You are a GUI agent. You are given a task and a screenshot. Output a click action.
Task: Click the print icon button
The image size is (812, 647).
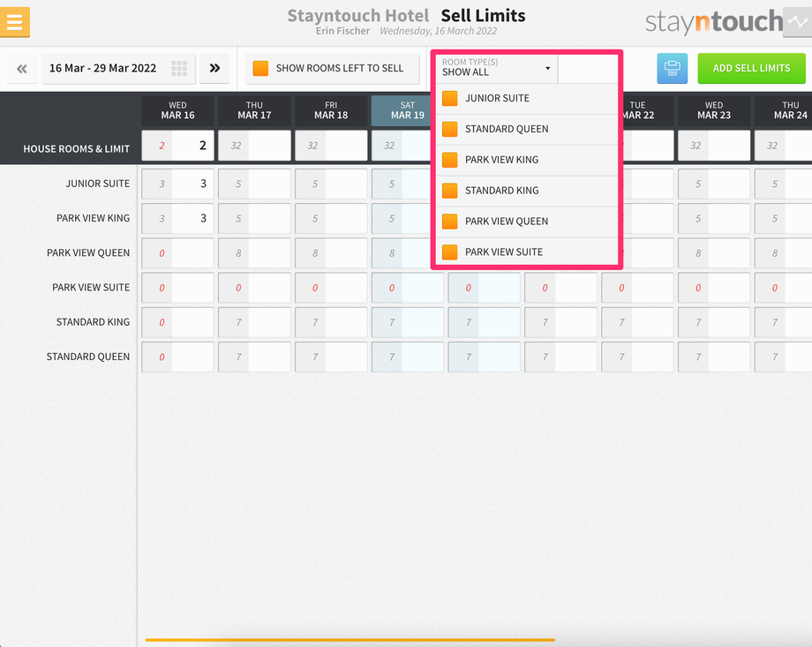click(x=673, y=68)
